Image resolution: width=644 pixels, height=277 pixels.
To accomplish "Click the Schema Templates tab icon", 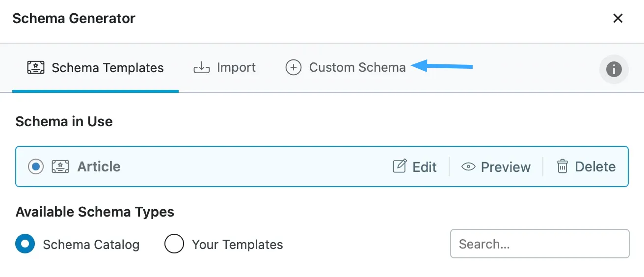I will [x=36, y=67].
